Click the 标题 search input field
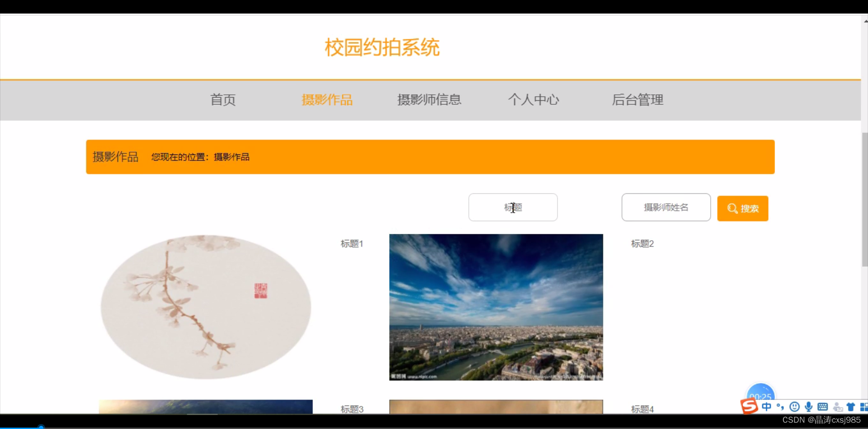The image size is (868, 429). click(513, 207)
